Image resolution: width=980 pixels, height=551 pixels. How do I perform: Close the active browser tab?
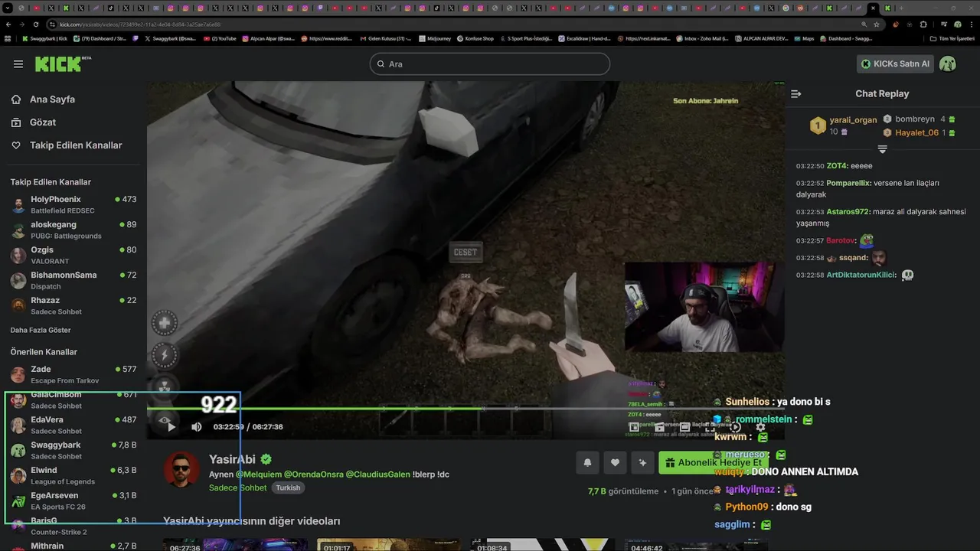(x=873, y=8)
